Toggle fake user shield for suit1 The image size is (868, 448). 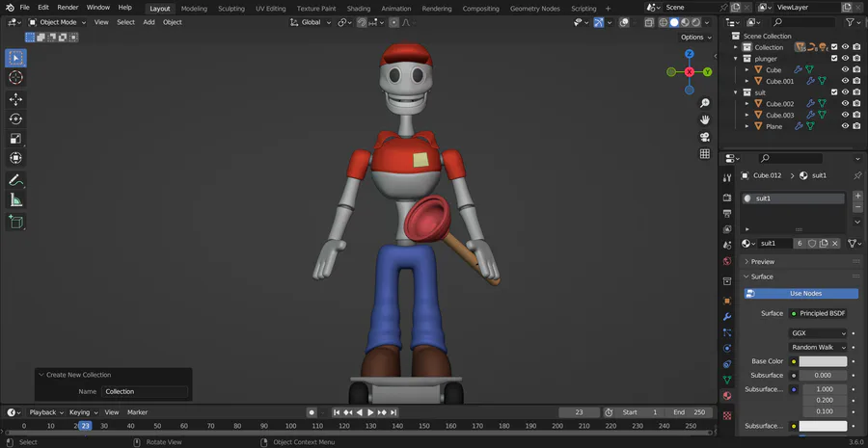click(x=812, y=244)
